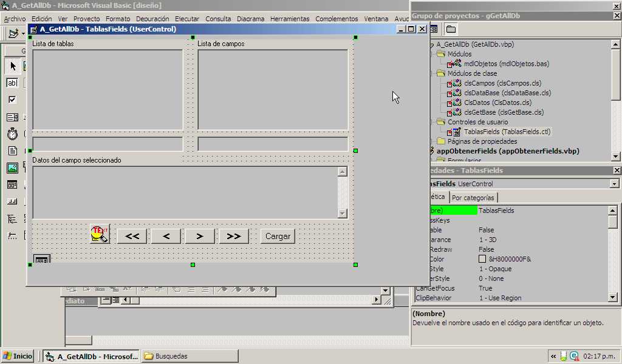Screen dimensions: 622x364
Task: Open the Edición menu
Action: [x=42, y=19]
